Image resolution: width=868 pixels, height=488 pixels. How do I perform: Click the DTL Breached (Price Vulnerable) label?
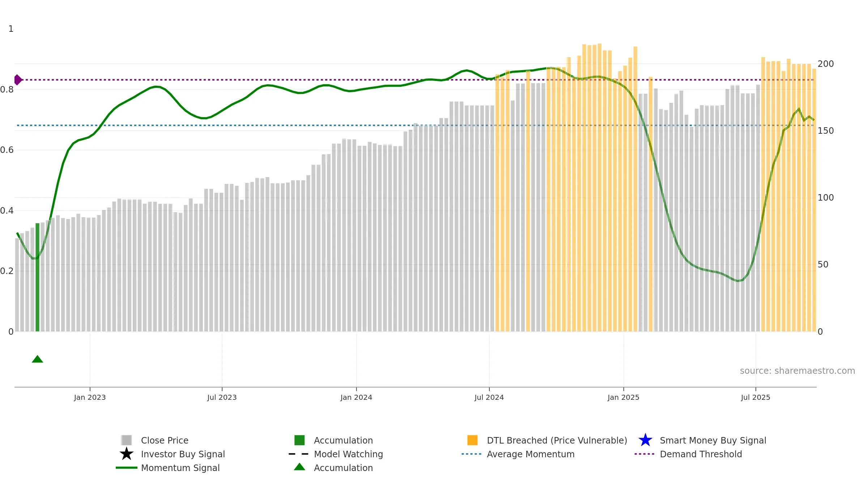coord(557,440)
